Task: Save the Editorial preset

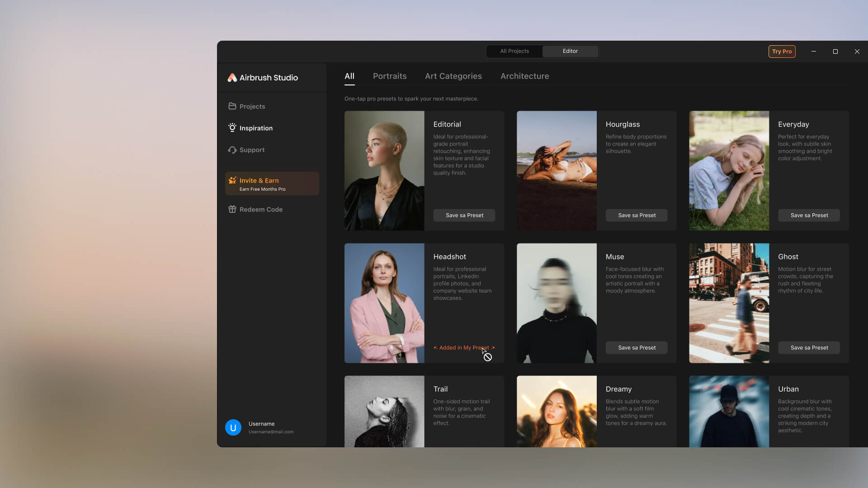Action: (464, 215)
